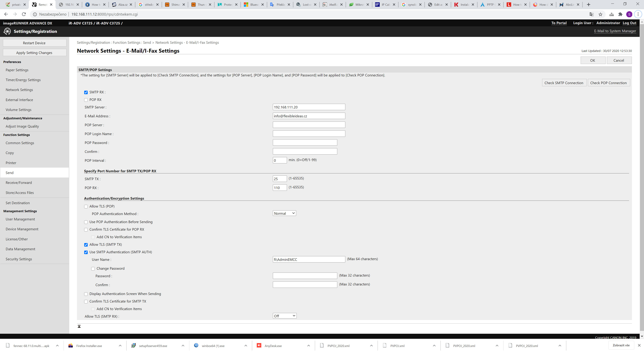Click the To Portal link
This screenshot has height=352, width=644.
559,23
